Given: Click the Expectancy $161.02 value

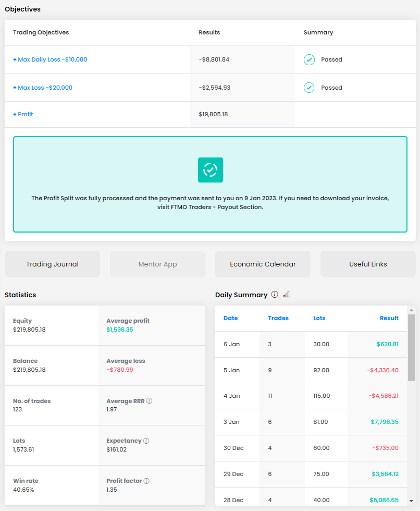Looking at the screenshot, I should [117, 449].
